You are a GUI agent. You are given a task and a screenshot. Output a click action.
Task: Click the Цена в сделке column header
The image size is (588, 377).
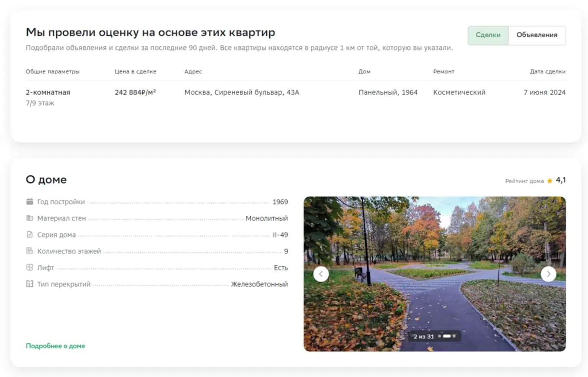click(135, 71)
